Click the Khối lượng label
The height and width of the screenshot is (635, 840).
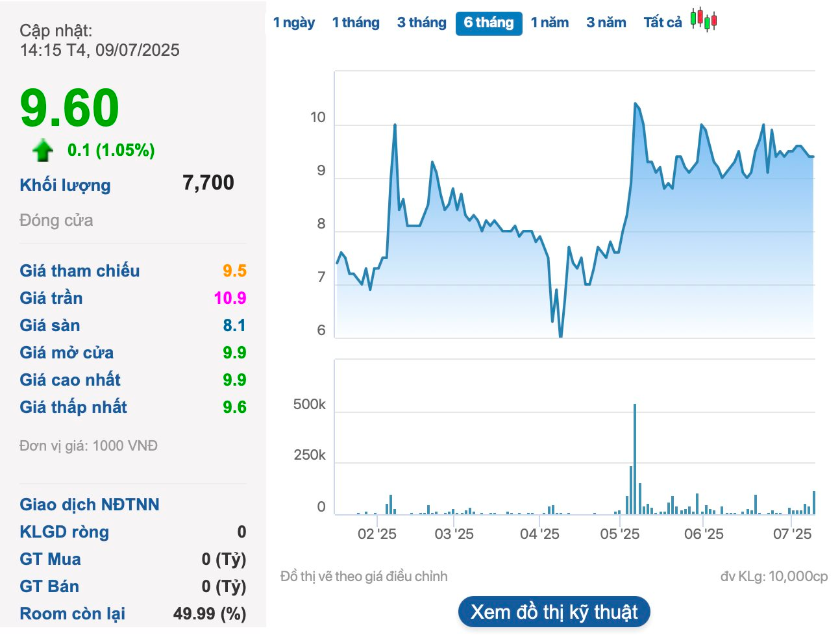click(x=65, y=185)
